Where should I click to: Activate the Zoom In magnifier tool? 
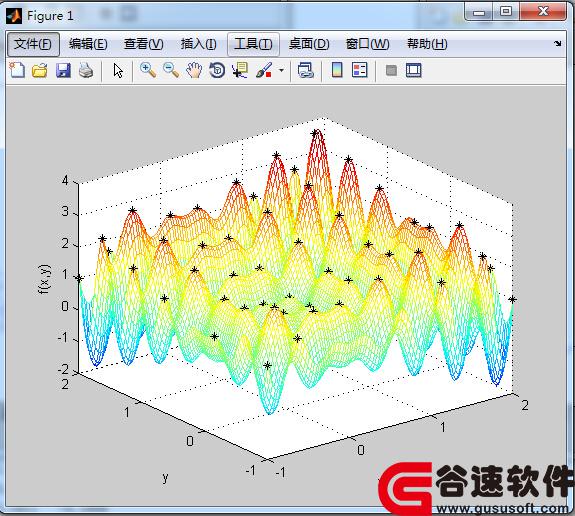point(148,70)
